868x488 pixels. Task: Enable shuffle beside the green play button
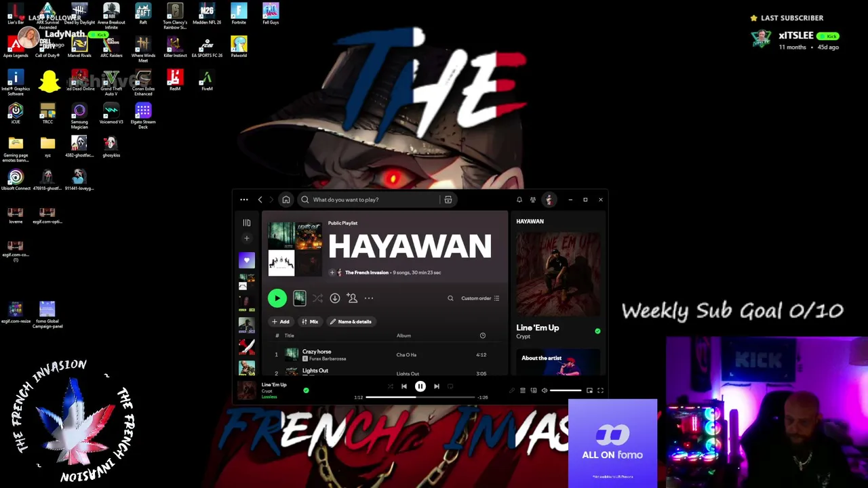[x=317, y=298]
